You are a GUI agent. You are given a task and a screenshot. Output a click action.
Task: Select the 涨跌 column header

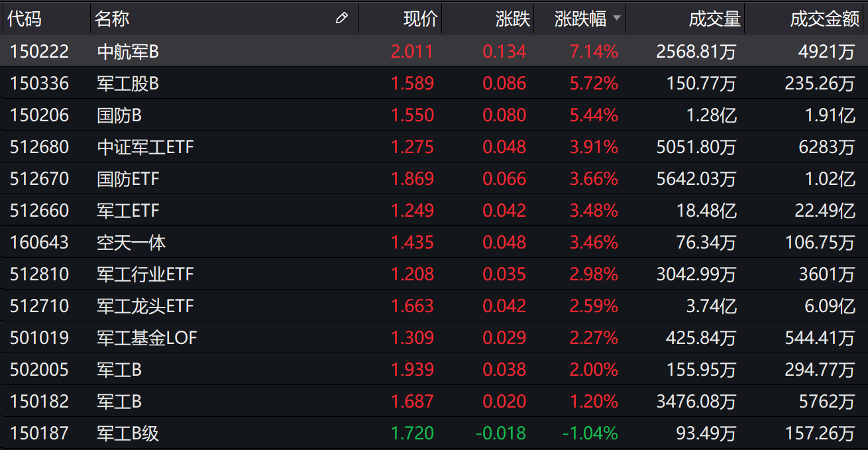(x=513, y=19)
